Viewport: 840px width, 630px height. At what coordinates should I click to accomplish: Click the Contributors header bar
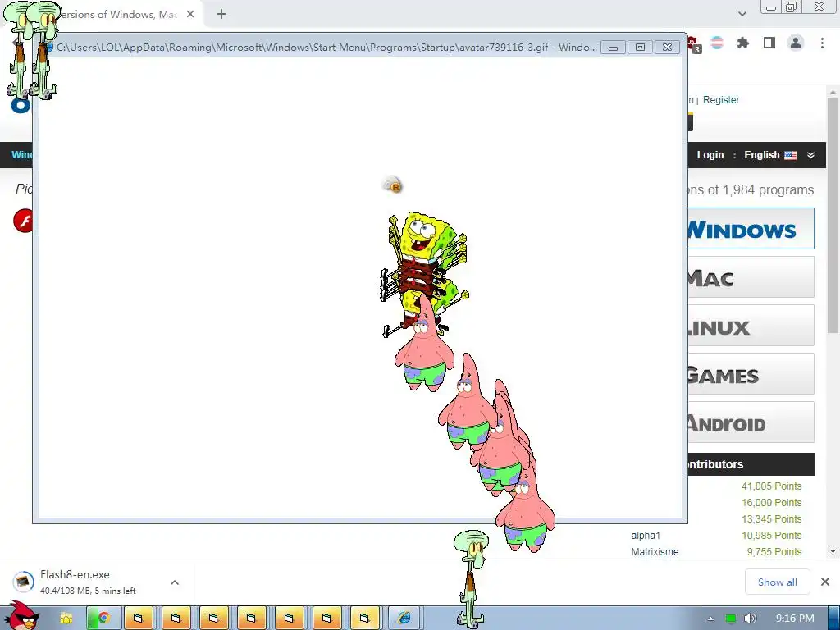[751, 464]
